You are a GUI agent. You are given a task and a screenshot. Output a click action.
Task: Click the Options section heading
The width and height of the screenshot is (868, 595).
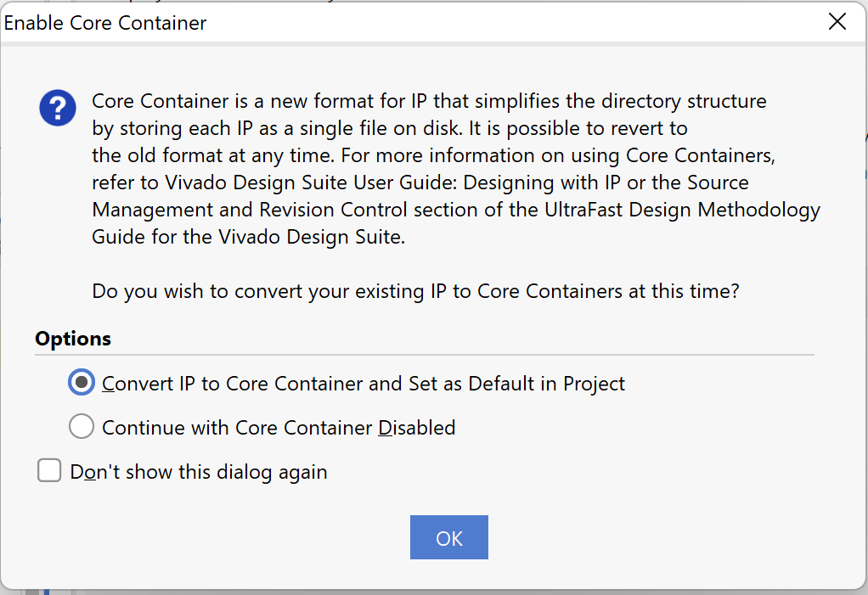tap(73, 339)
